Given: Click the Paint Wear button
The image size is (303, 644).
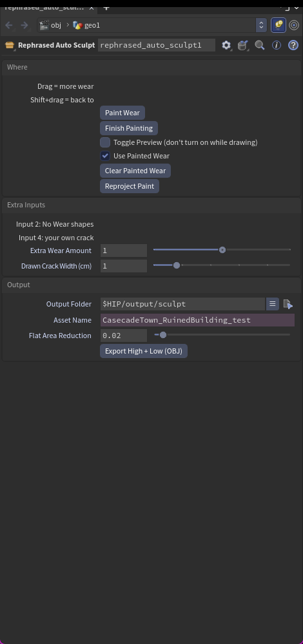Looking at the screenshot, I should pyautogui.click(x=122, y=113).
